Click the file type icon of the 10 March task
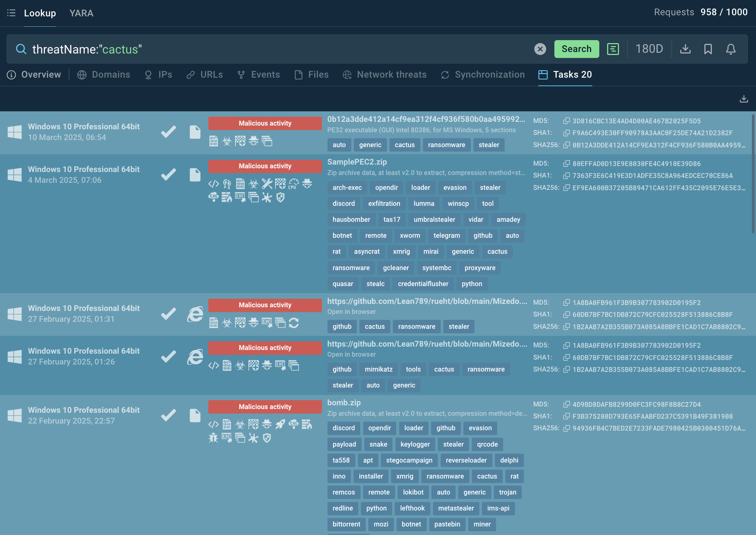Image resolution: width=756 pixels, height=535 pixels. pyautogui.click(x=195, y=132)
